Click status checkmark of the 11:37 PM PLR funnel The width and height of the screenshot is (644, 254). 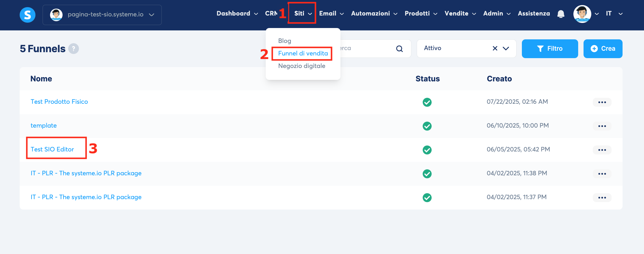point(427,198)
